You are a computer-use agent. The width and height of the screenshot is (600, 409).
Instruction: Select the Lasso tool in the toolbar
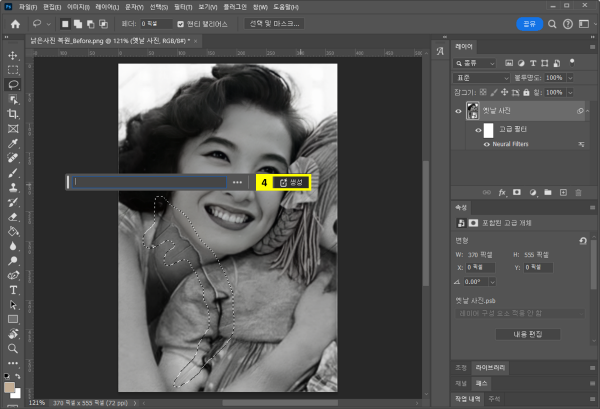tap(13, 85)
